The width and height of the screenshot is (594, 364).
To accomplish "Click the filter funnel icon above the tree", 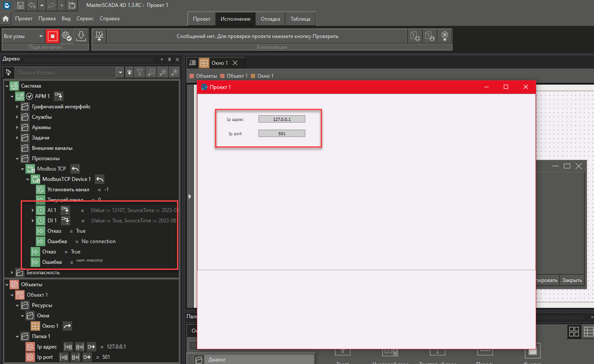I will 140,72.
